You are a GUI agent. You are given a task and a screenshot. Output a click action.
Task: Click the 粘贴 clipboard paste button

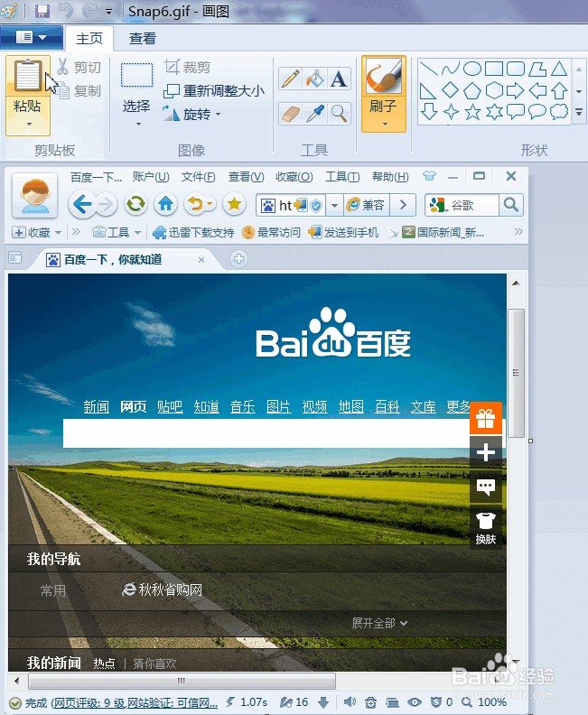tap(28, 75)
